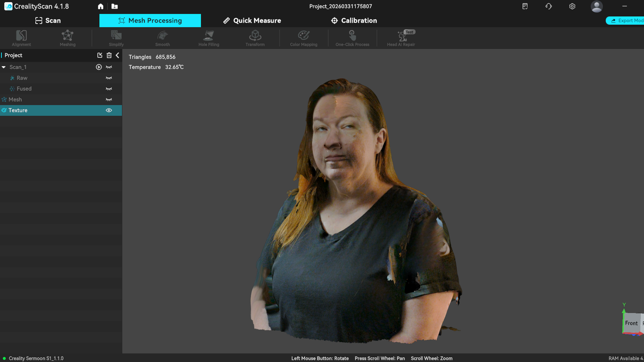The width and height of the screenshot is (644, 362).
Task: Delete the selected project item via trash icon
Action: pos(109,55)
